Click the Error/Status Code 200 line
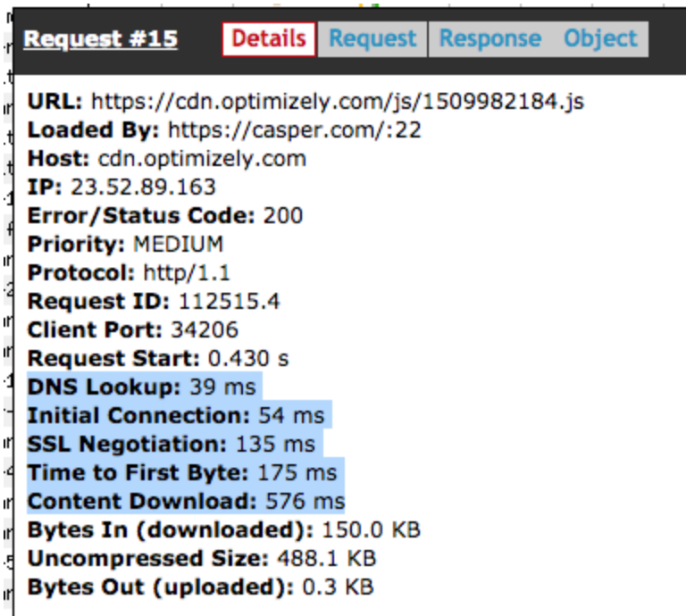Viewport: 695px width, 616px height. point(165,216)
